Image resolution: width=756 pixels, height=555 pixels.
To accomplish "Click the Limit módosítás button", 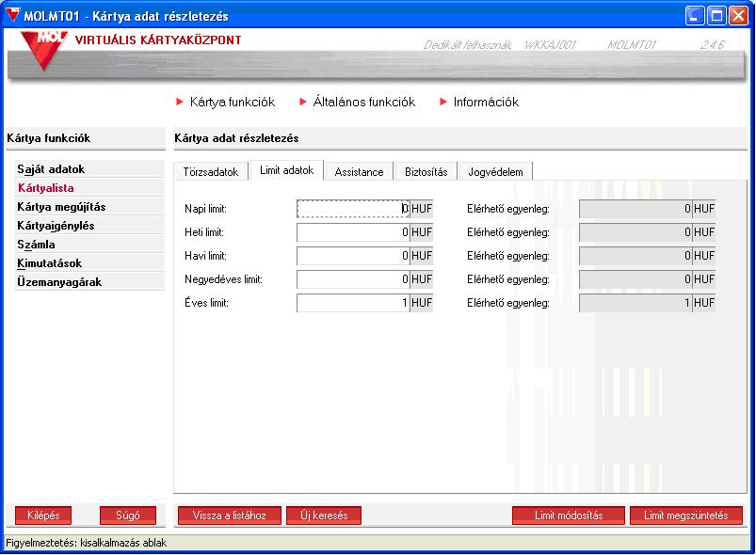I will [x=569, y=515].
